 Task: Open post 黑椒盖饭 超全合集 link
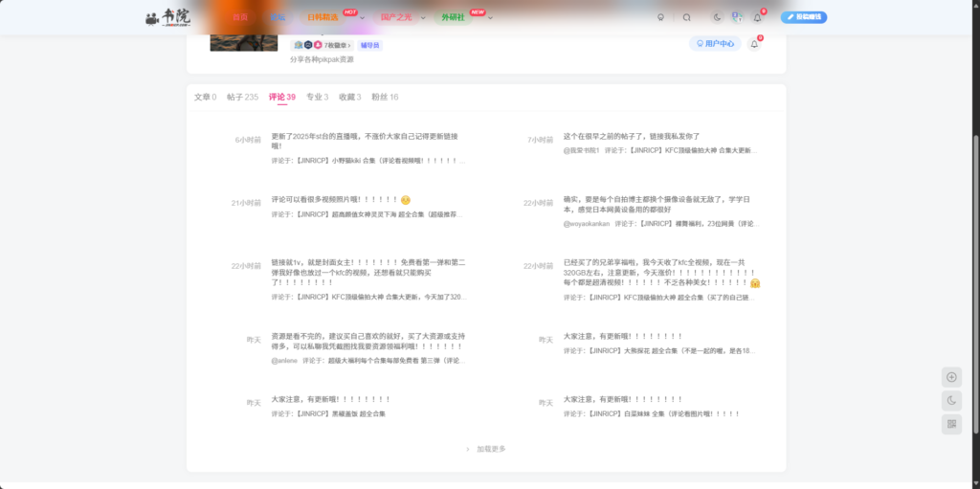point(342,414)
